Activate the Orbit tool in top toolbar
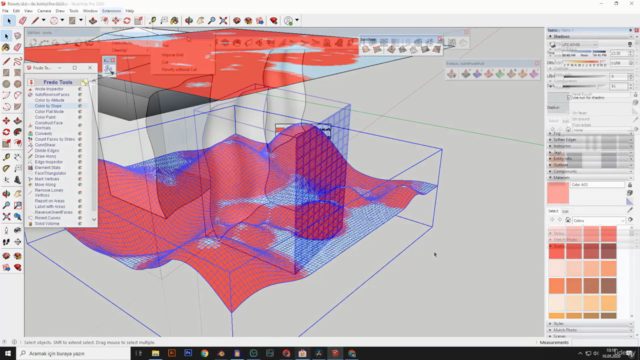This screenshot has width=640, height=360. click(x=189, y=20)
